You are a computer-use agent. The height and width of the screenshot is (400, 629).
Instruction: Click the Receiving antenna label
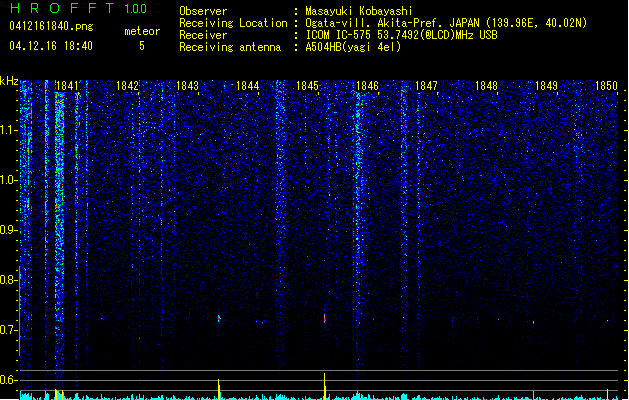point(230,47)
